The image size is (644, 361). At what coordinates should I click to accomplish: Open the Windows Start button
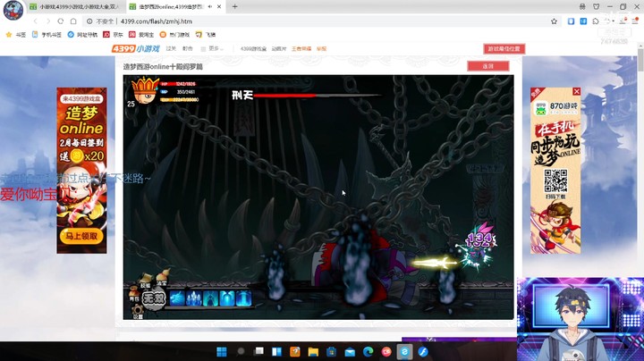(222, 351)
